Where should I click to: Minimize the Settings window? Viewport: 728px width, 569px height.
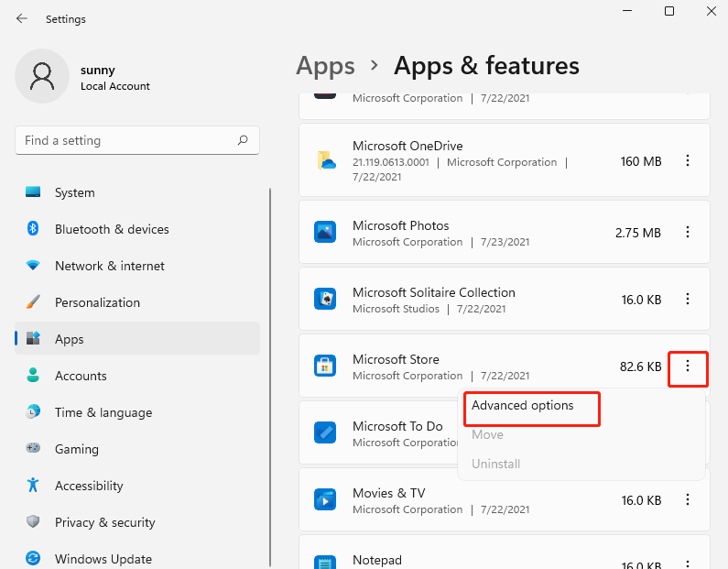coord(627,11)
